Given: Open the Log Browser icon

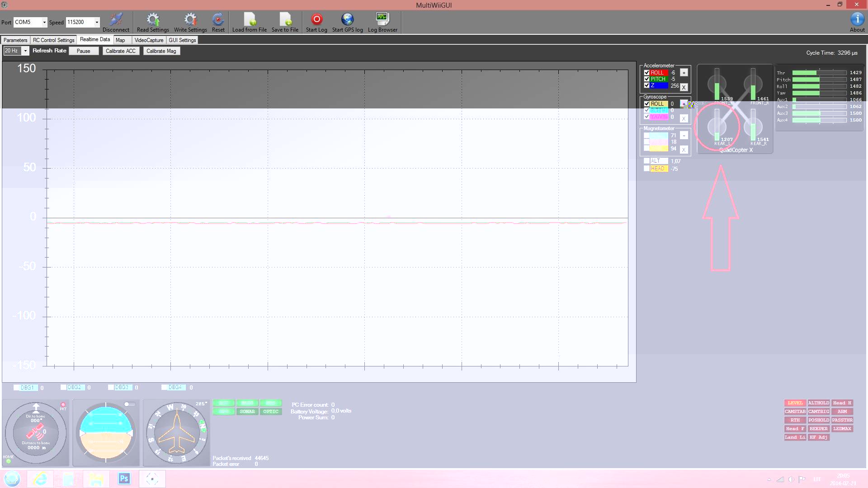Looking at the screenshot, I should (382, 19).
